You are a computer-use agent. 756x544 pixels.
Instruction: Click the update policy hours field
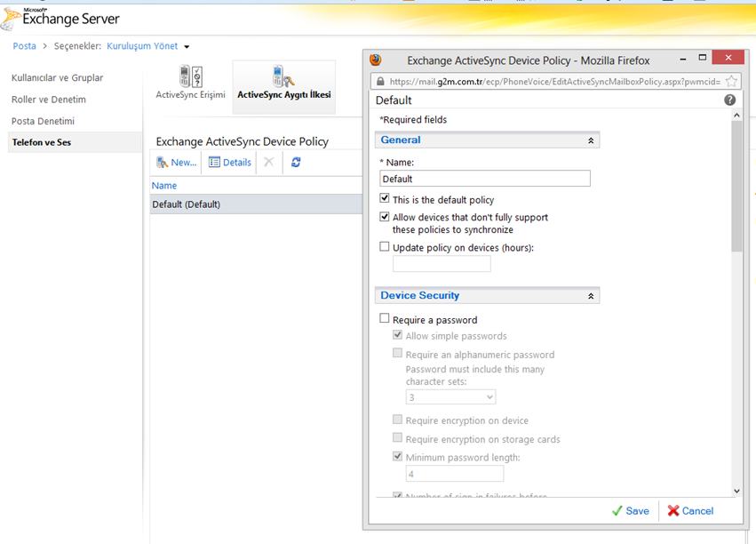coord(442,263)
